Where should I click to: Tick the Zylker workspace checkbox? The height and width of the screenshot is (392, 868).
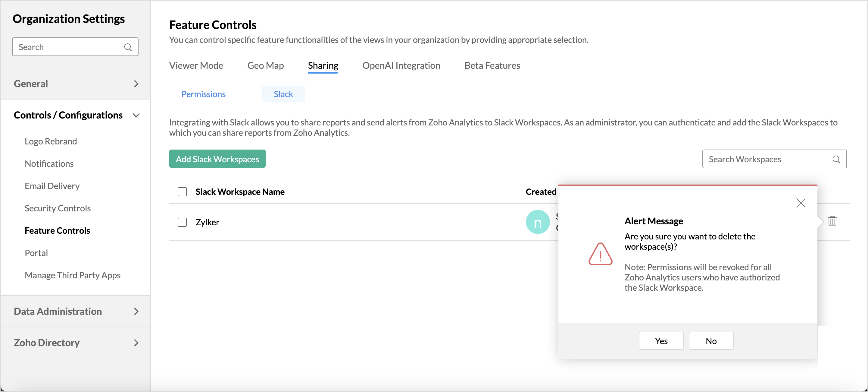(x=182, y=222)
